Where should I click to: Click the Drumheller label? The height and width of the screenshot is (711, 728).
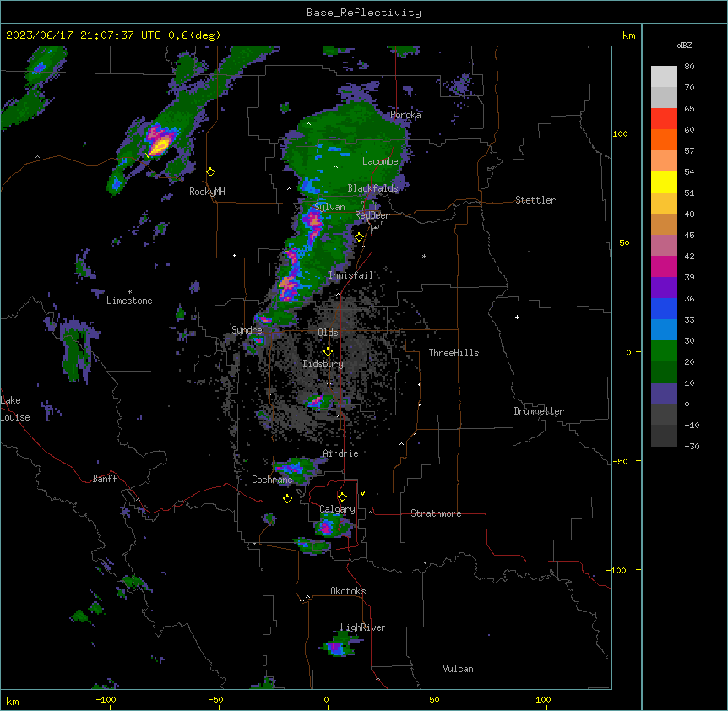[539, 411]
